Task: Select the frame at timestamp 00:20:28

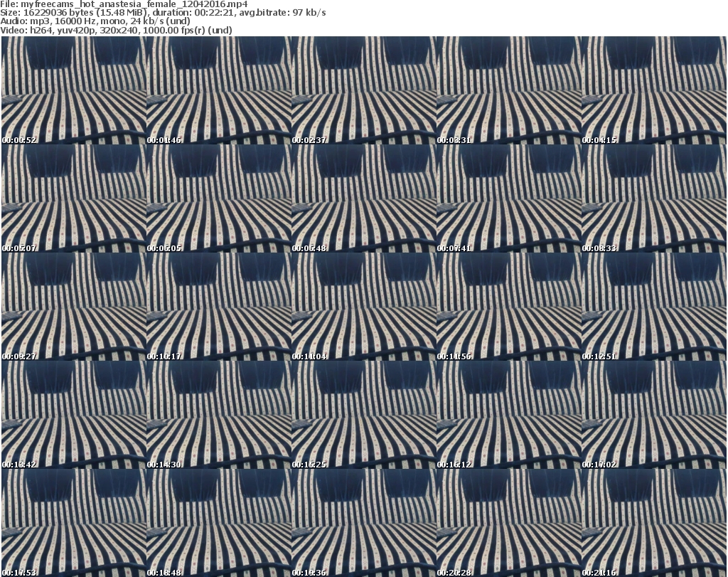Action: (509, 523)
